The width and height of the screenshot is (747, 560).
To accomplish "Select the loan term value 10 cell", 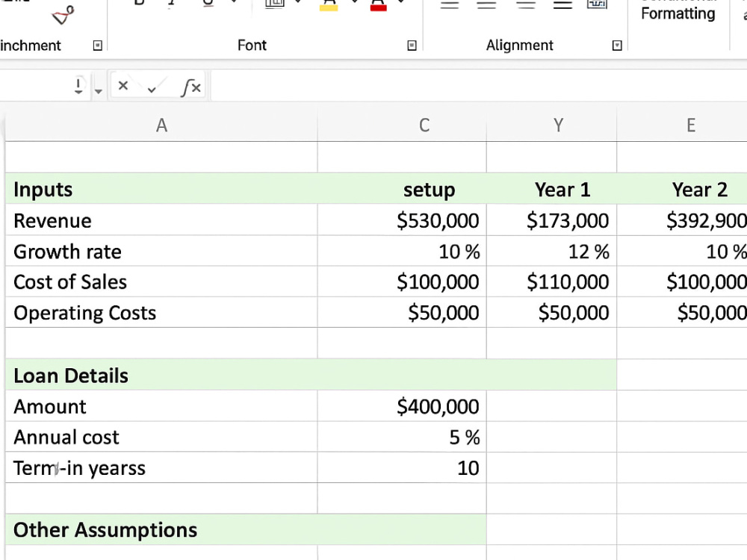I will click(402, 467).
